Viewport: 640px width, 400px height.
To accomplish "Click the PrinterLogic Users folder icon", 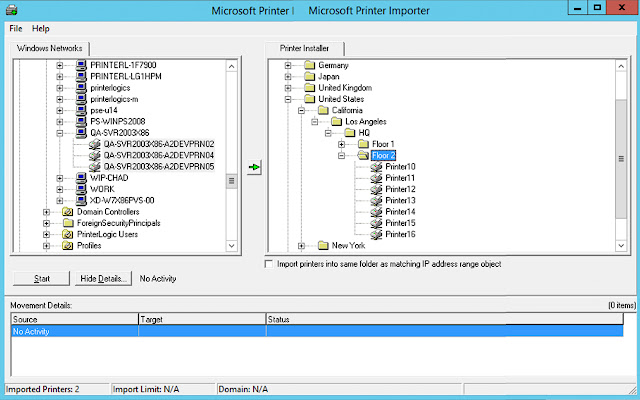I will (67, 234).
